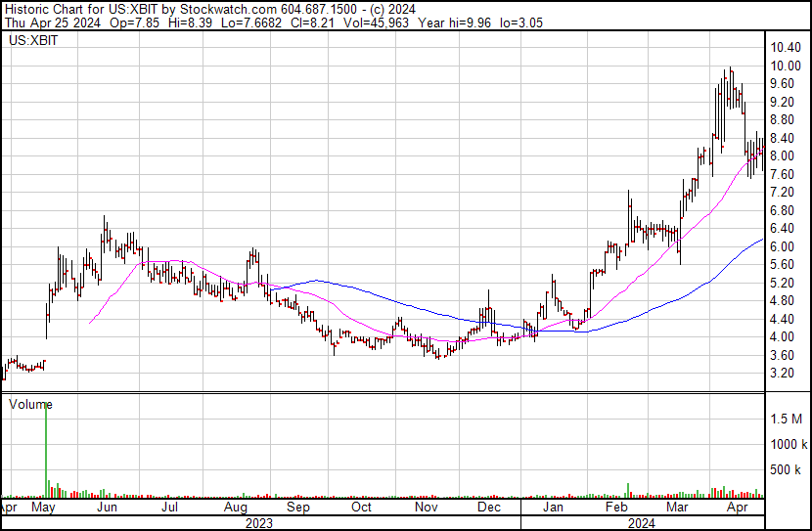Click the 1000 k volume axis label
The image size is (812, 531).
788,445
